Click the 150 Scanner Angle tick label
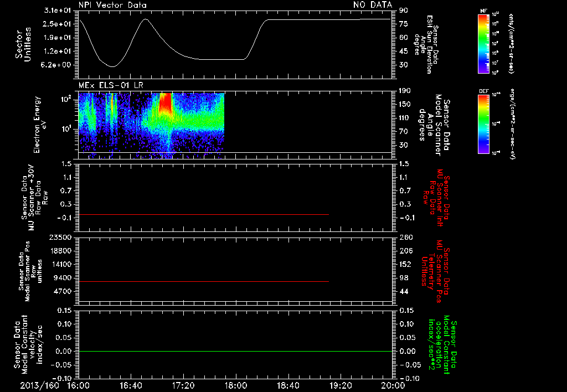Screen dimensions: 567x392 click(x=405, y=104)
